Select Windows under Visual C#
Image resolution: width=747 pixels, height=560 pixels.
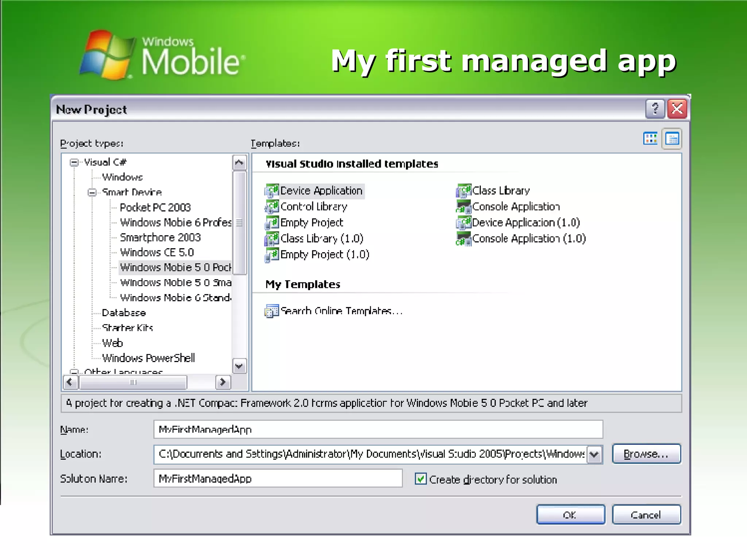point(123,177)
